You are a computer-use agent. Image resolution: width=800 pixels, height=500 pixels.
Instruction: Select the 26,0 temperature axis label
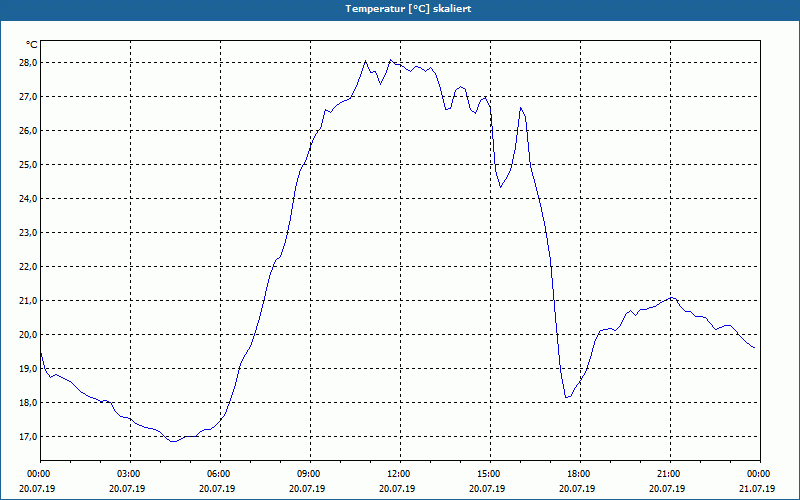point(28,131)
